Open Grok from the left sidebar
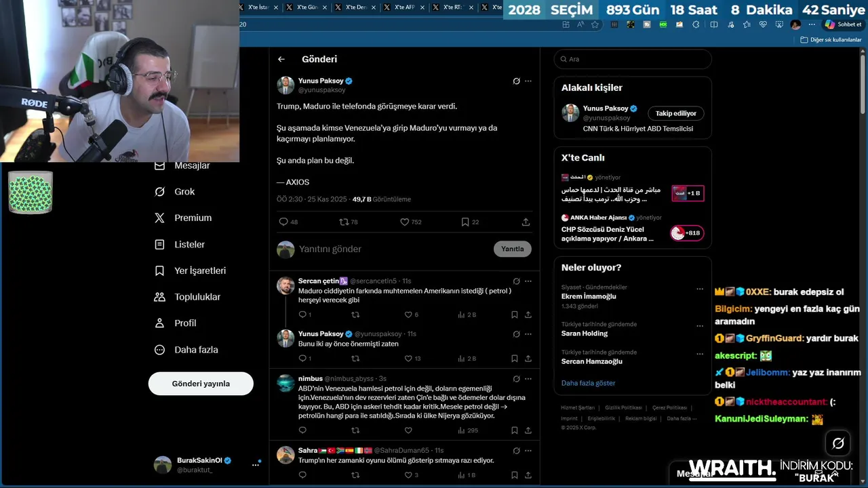The width and height of the screenshot is (868, 488). [175, 192]
